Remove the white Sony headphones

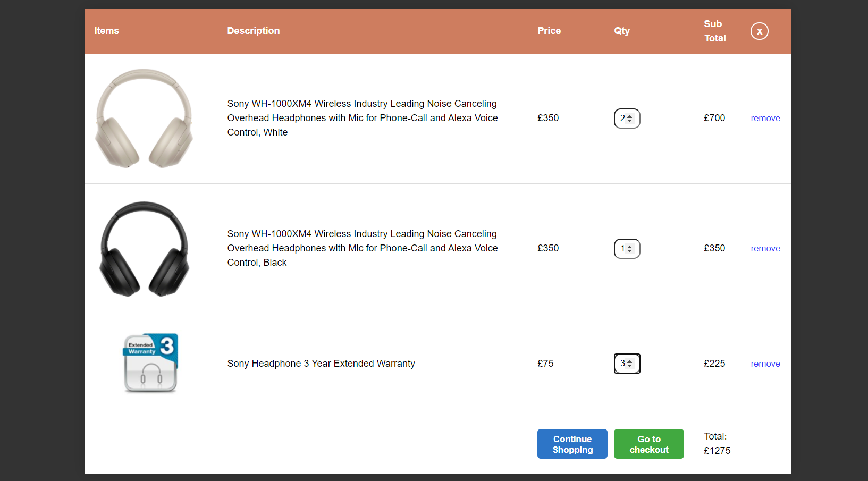[x=765, y=118]
